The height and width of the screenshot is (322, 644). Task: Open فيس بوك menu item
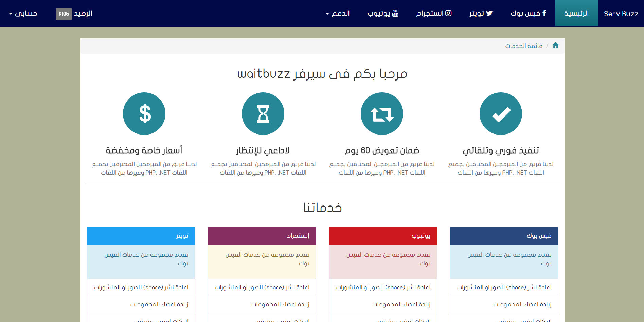tap(528, 13)
